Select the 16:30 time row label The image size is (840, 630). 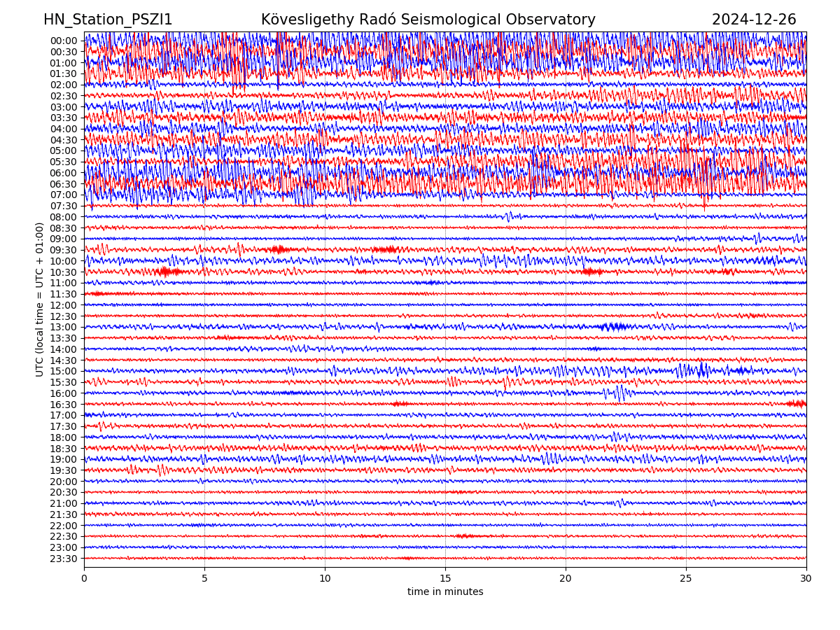[x=63, y=405]
